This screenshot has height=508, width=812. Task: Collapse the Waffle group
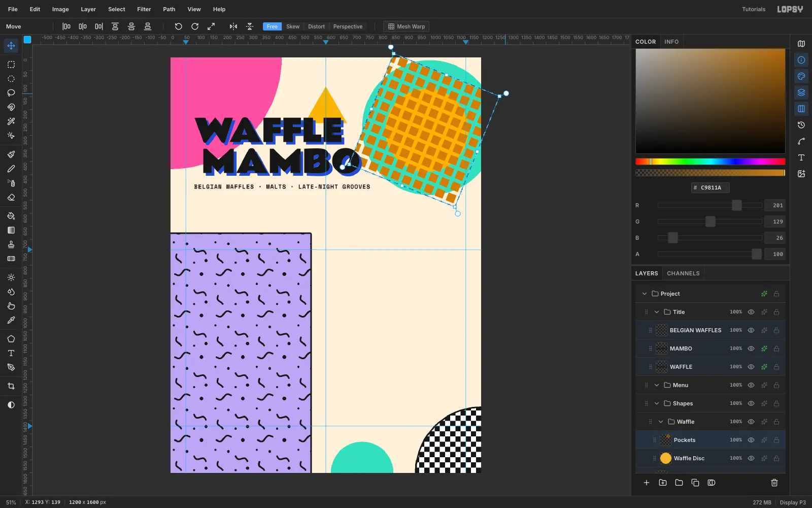(x=661, y=422)
